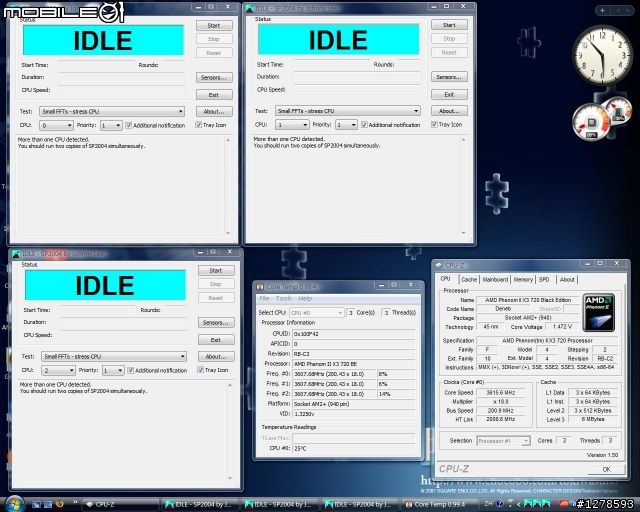Click About in the CPU 2 SP2004 window
The image size is (640, 512).
[216, 356]
